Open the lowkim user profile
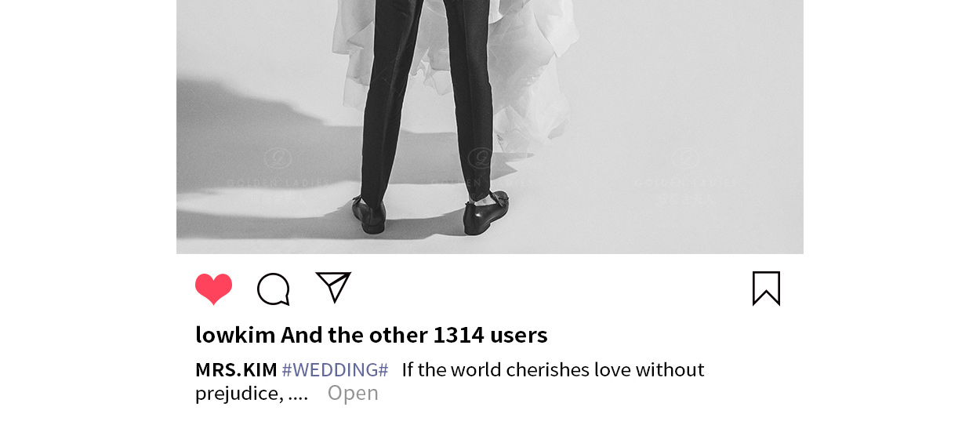The image size is (980, 425). (235, 336)
